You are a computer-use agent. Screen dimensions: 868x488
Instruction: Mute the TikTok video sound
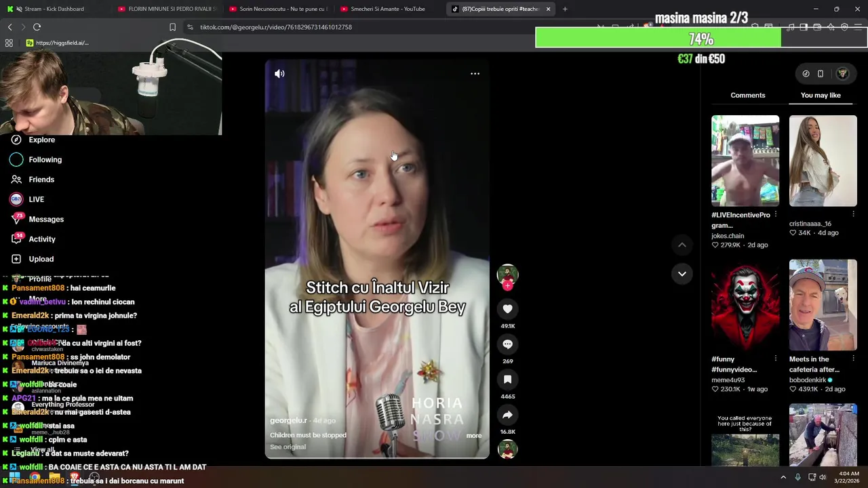pyautogui.click(x=279, y=74)
